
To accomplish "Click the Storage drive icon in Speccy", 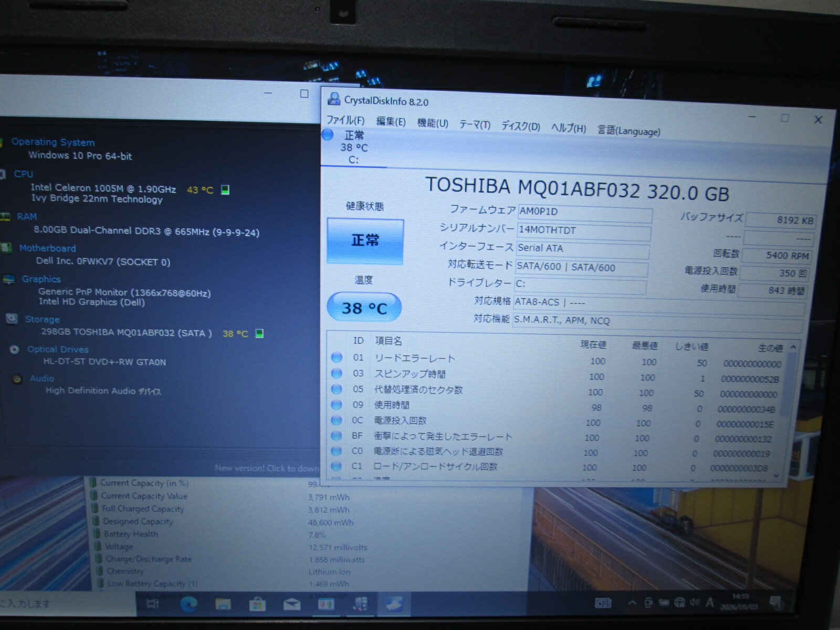I will click(x=12, y=319).
